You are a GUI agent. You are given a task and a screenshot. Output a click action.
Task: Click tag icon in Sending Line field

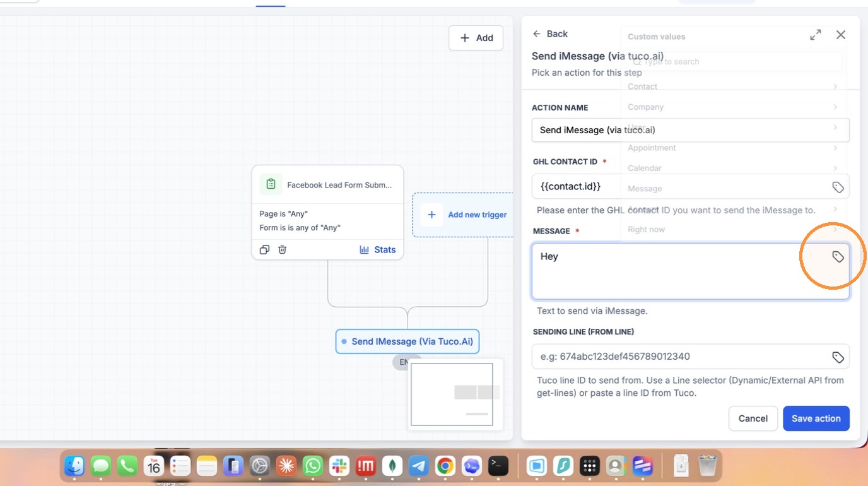click(838, 357)
